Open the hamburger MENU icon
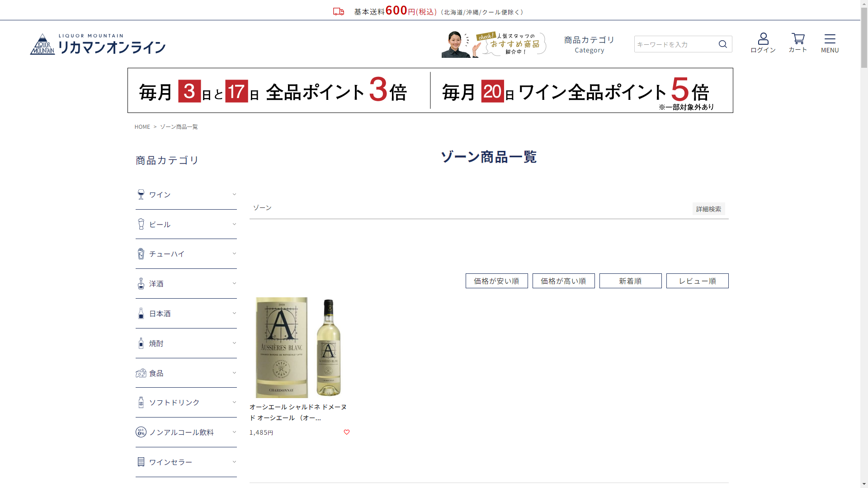The image size is (868, 488). click(830, 39)
